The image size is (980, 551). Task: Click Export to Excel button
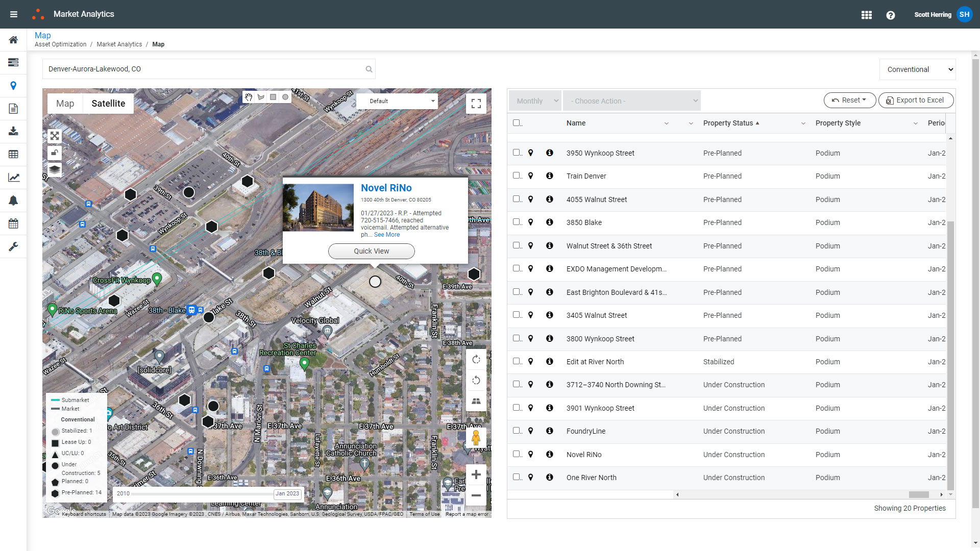[916, 101]
